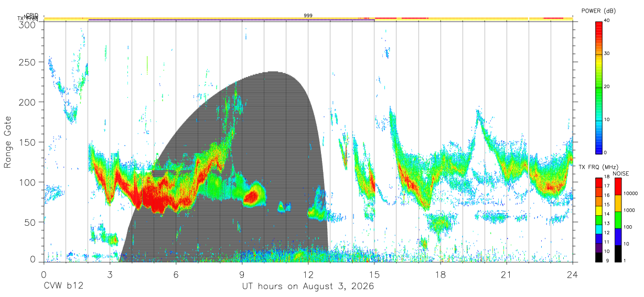The width and height of the screenshot is (644, 297).
Task: Click the 24 tick on UT hours axis
Action: pos(572,274)
